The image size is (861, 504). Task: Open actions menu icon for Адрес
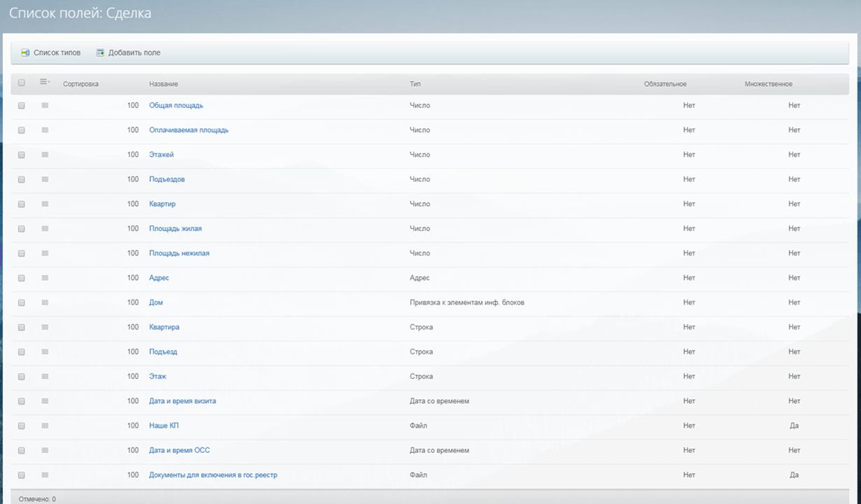pyautogui.click(x=45, y=277)
